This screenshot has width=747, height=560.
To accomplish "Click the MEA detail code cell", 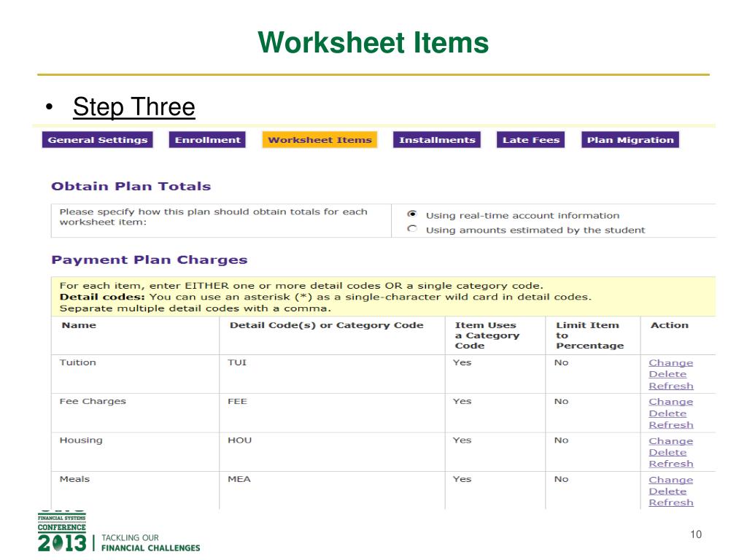I will (x=332, y=491).
